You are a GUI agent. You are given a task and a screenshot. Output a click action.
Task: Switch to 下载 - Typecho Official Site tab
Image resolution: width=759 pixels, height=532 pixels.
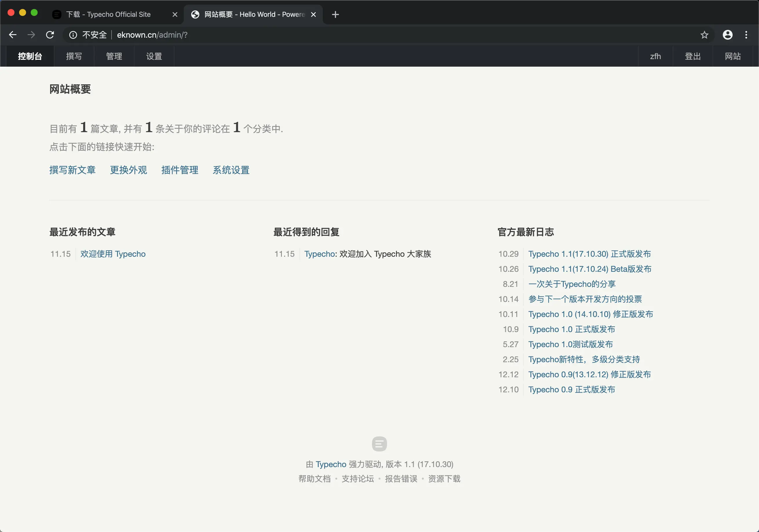click(x=108, y=14)
